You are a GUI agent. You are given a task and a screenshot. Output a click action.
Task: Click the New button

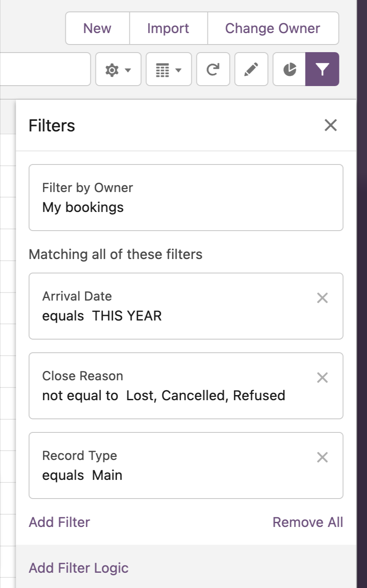pos(98,28)
